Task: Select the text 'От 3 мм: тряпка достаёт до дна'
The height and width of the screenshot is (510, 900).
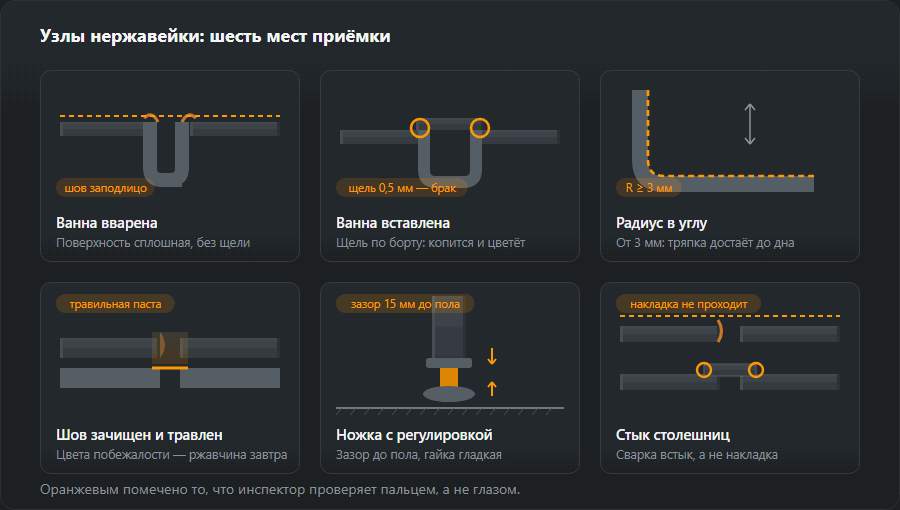Action: click(705, 243)
